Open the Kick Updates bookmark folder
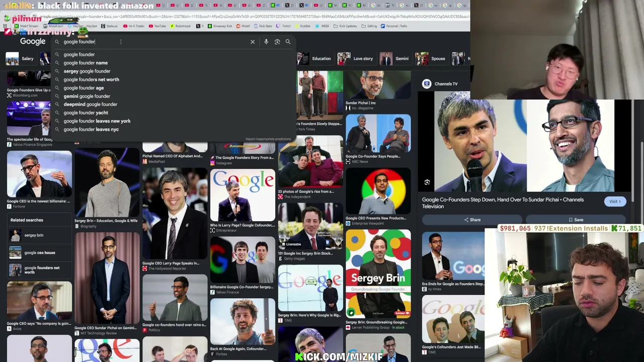644x362 pixels. (x=345, y=26)
